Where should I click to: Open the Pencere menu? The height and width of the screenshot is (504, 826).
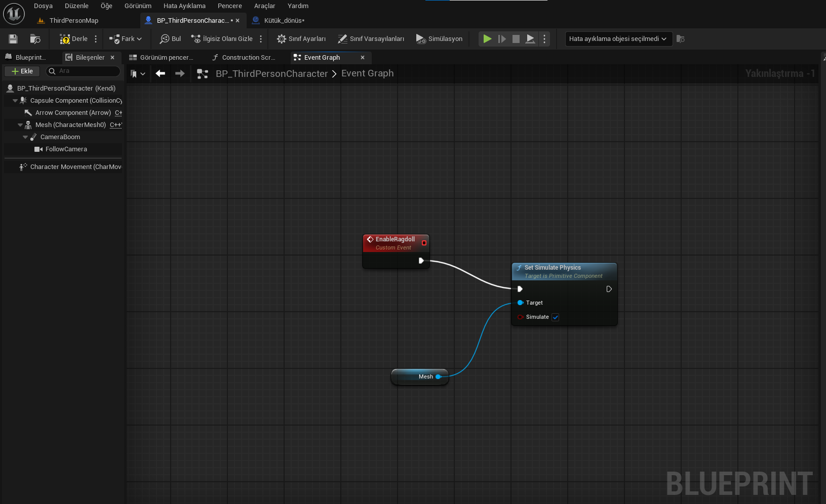pyautogui.click(x=229, y=6)
